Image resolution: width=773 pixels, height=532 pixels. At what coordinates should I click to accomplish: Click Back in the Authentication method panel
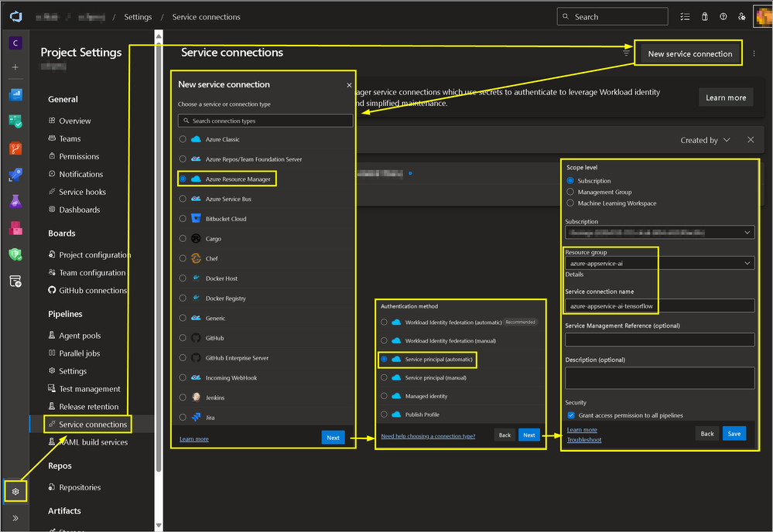[x=505, y=435]
